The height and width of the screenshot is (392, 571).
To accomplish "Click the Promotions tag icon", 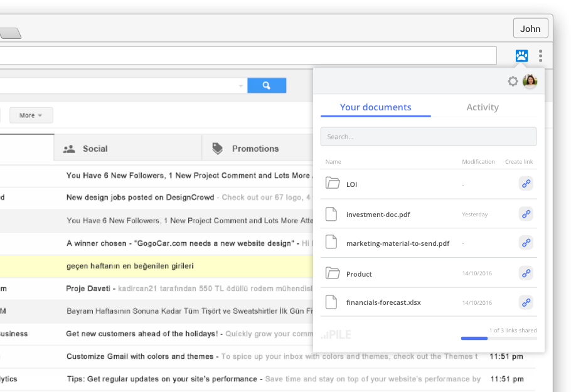I will (217, 149).
